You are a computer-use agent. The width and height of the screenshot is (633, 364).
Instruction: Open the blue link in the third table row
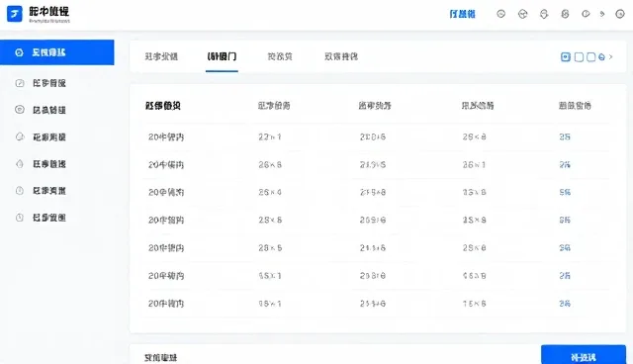[565, 192]
